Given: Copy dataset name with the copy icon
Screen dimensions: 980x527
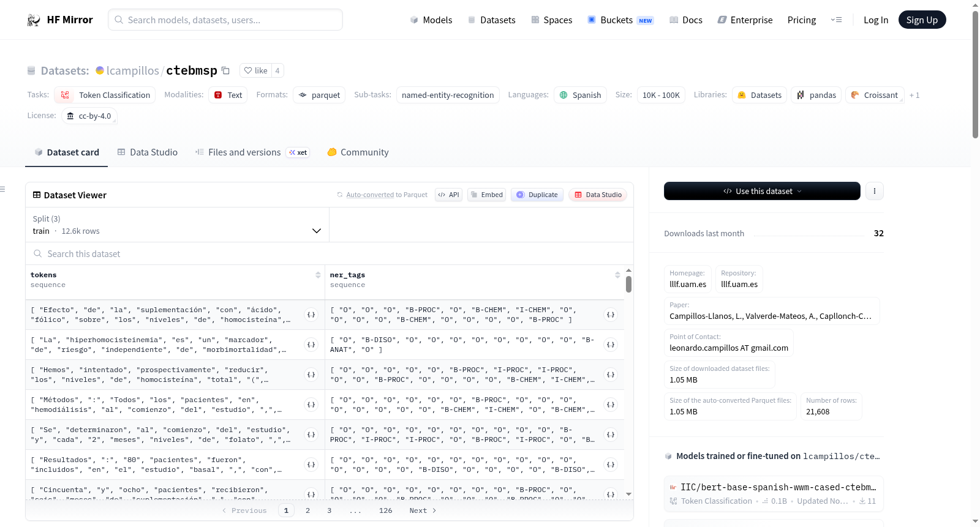Looking at the screenshot, I should tap(225, 70).
